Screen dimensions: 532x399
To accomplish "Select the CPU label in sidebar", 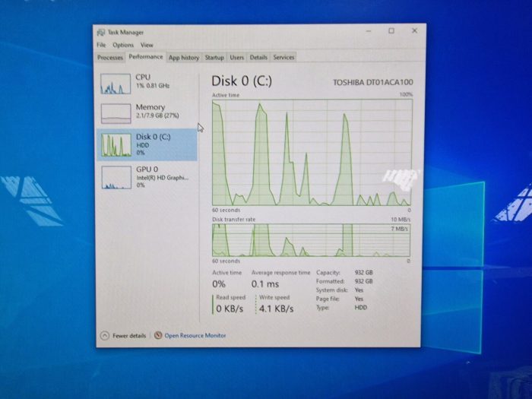I will [x=143, y=78].
